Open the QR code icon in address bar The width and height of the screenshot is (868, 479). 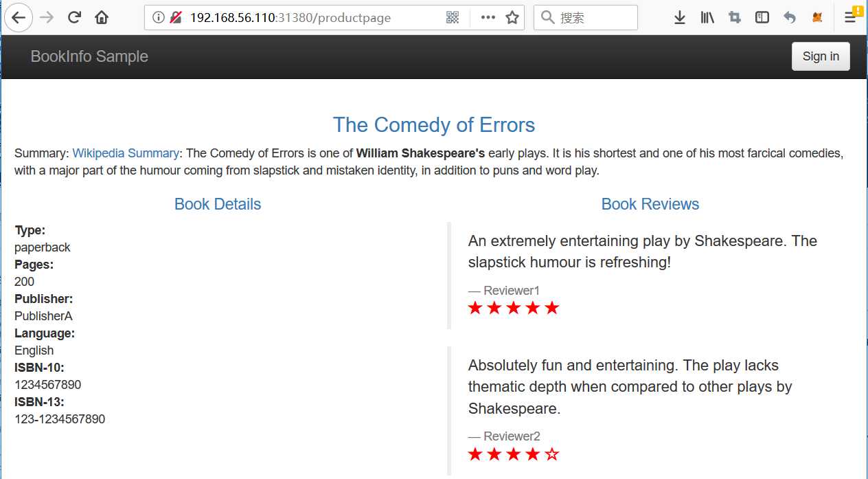coord(453,17)
